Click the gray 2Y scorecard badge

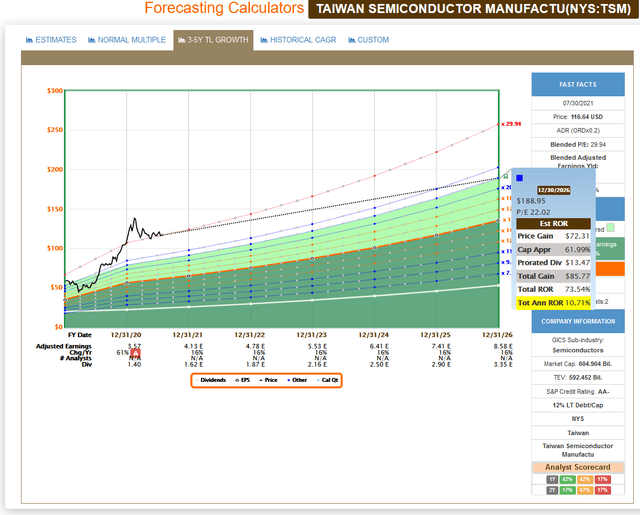(x=552, y=490)
